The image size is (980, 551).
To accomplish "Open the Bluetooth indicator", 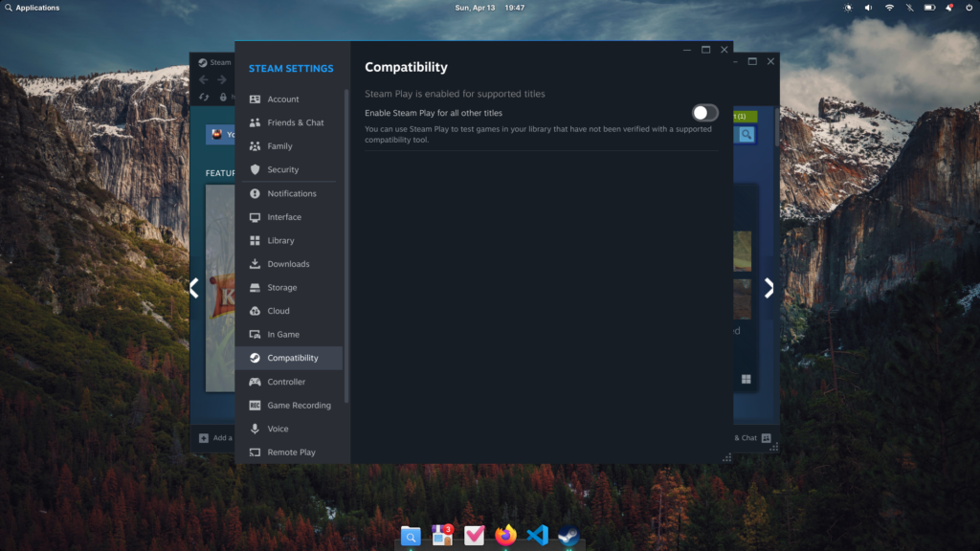I will 909,8.
